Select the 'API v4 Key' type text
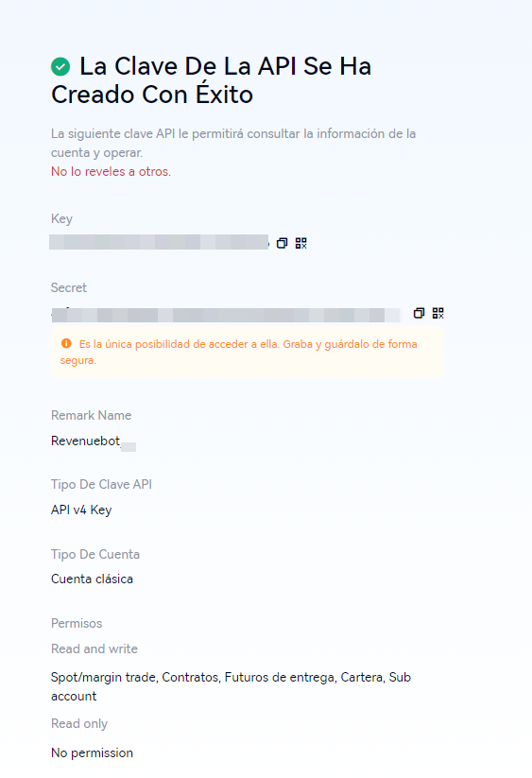532x778 pixels. click(81, 510)
